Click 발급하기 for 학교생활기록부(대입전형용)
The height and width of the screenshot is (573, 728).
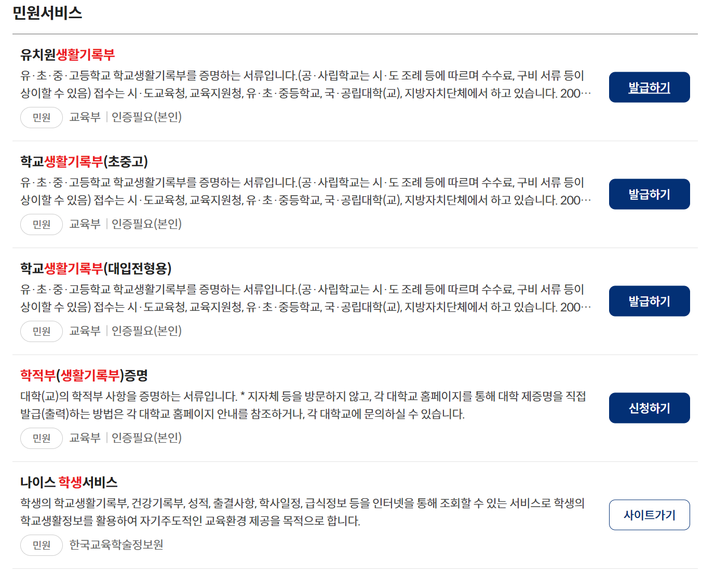(649, 301)
